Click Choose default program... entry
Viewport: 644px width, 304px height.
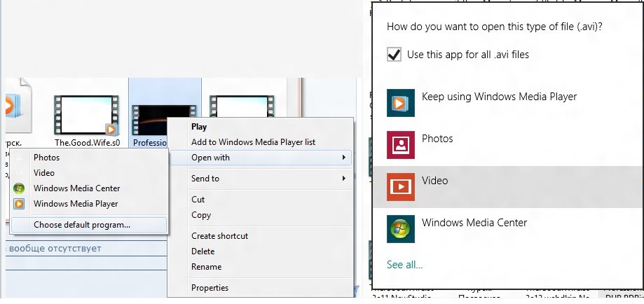(x=89, y=225)
